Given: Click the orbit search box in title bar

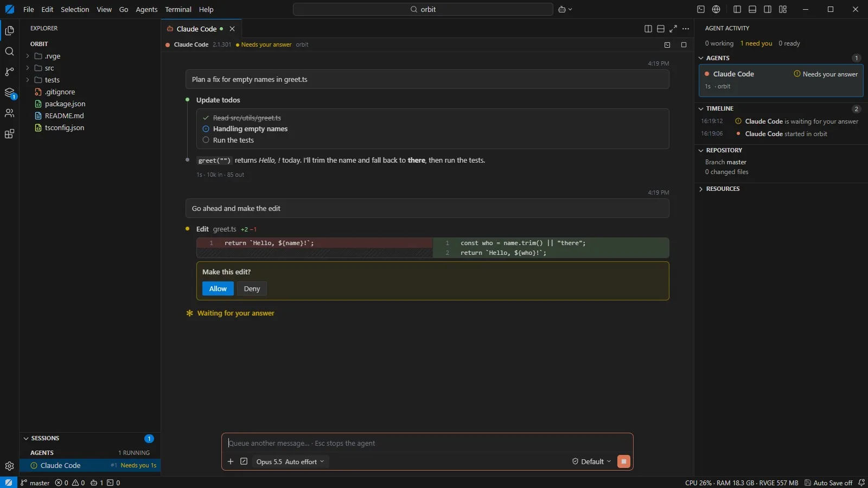Looking at the screenshot, I should click(x=423, y=9).
